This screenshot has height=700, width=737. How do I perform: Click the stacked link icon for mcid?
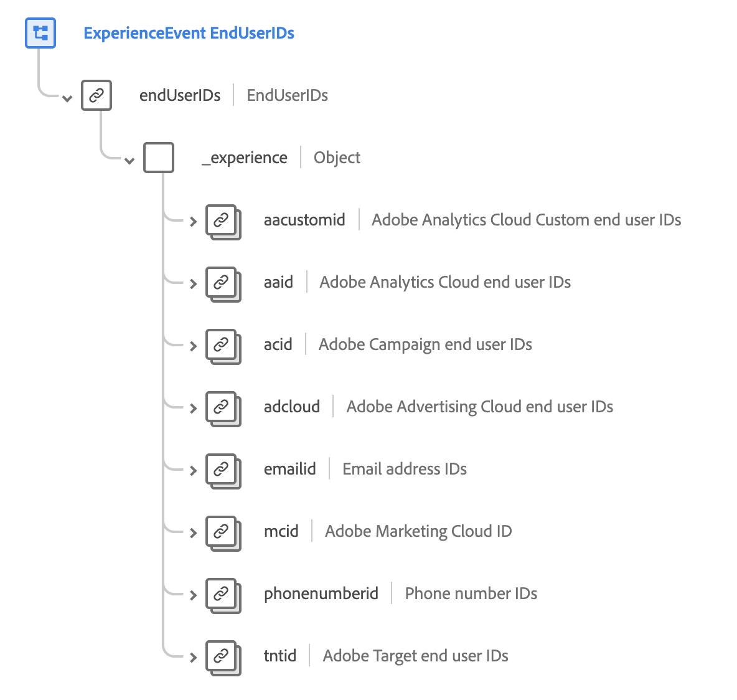(x=222, y=532)
